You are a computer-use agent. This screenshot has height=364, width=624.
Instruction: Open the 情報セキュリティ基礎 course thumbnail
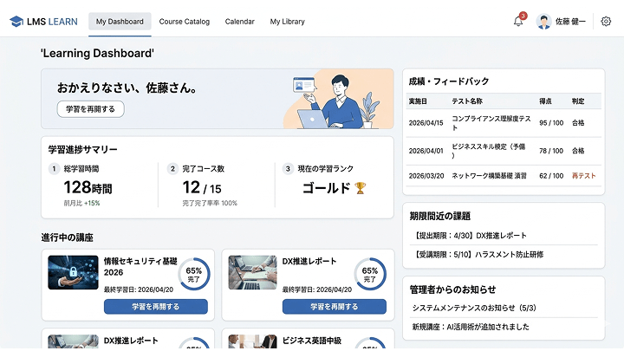click(73, 272)
